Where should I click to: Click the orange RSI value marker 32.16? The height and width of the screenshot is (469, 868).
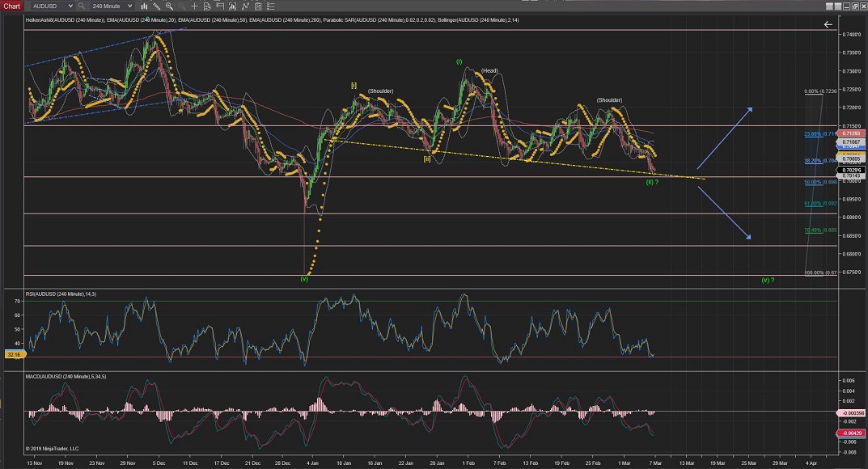coord(11,354)
